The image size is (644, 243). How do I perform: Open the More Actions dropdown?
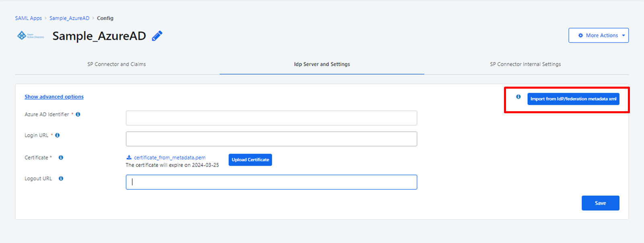(x=598, y=35)
